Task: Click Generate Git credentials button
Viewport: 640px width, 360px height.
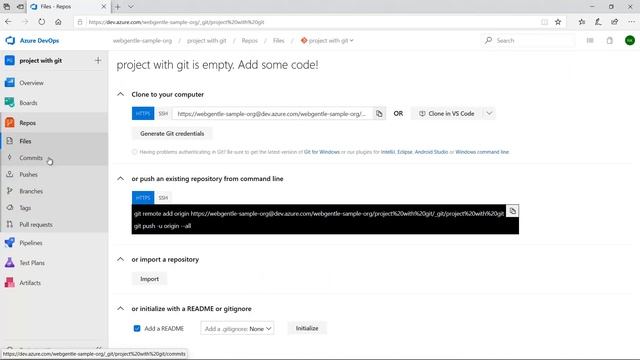Action: coord(172,133)
